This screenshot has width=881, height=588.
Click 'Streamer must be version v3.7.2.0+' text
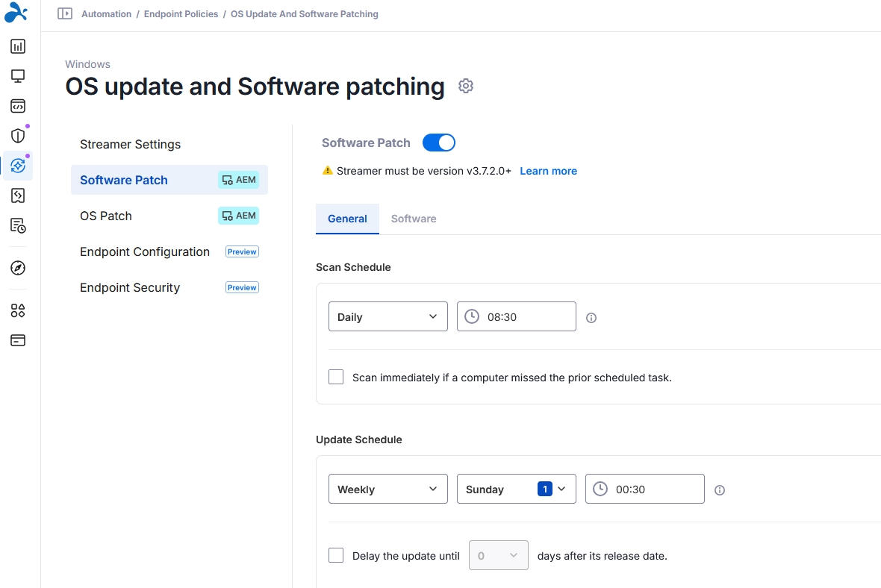click(x=423, y=171)
